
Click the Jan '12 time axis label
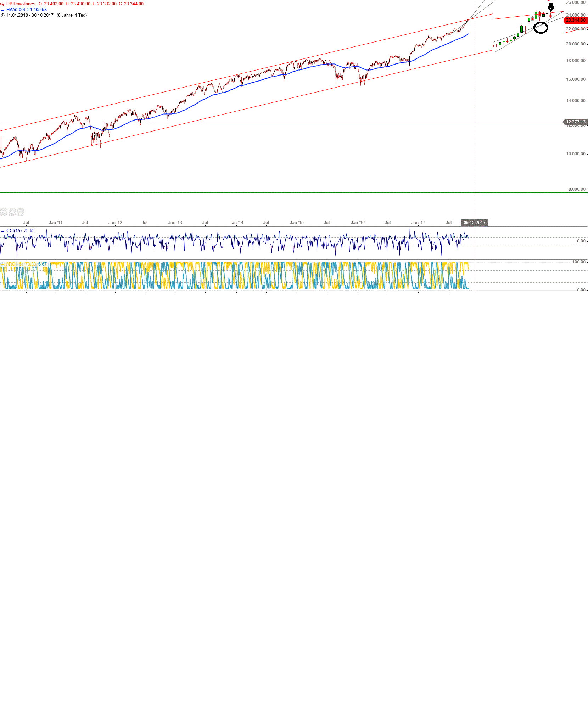pos(115,223)
